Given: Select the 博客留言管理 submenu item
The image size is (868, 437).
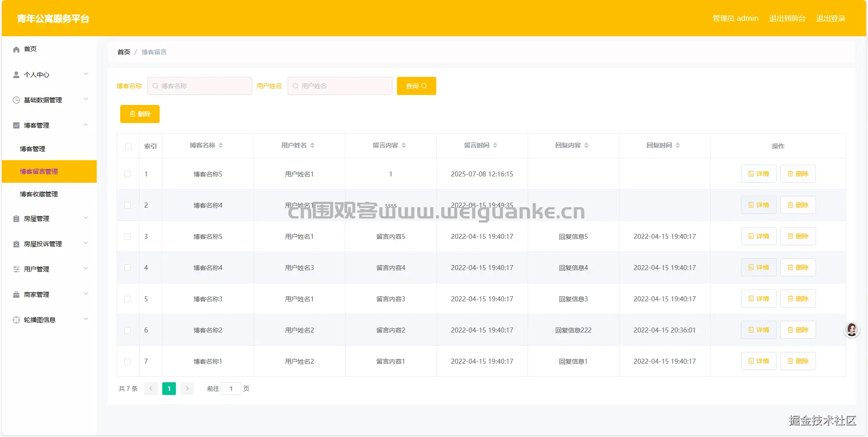Looking at the screenshot, I should tap(49, 171).
